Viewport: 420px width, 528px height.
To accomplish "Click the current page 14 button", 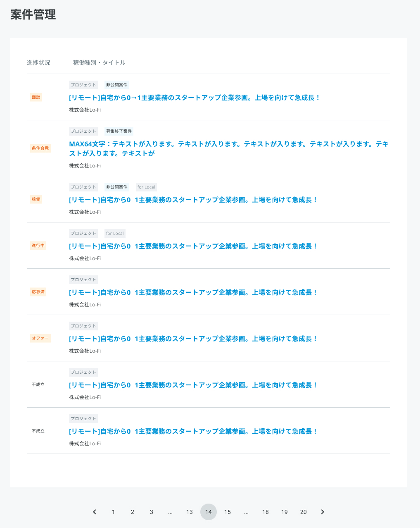I will click(x=209, y=512).
